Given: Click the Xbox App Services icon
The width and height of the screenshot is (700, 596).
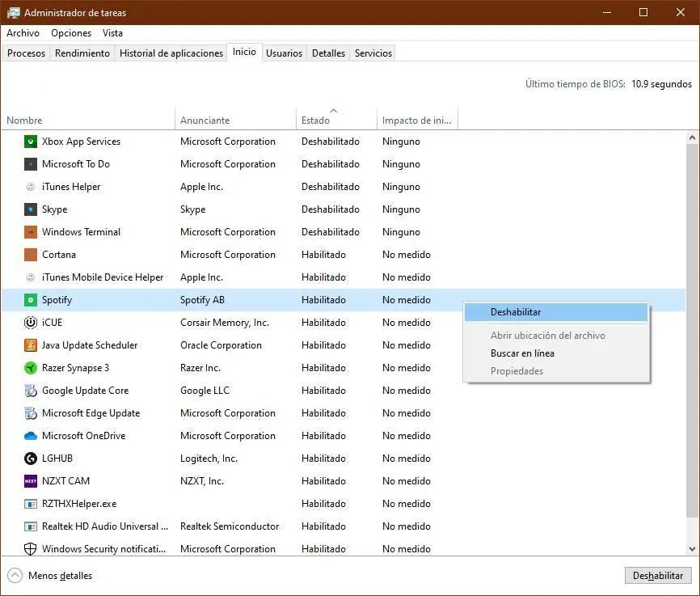Looking at the screenshot, I should click(31, 142).
